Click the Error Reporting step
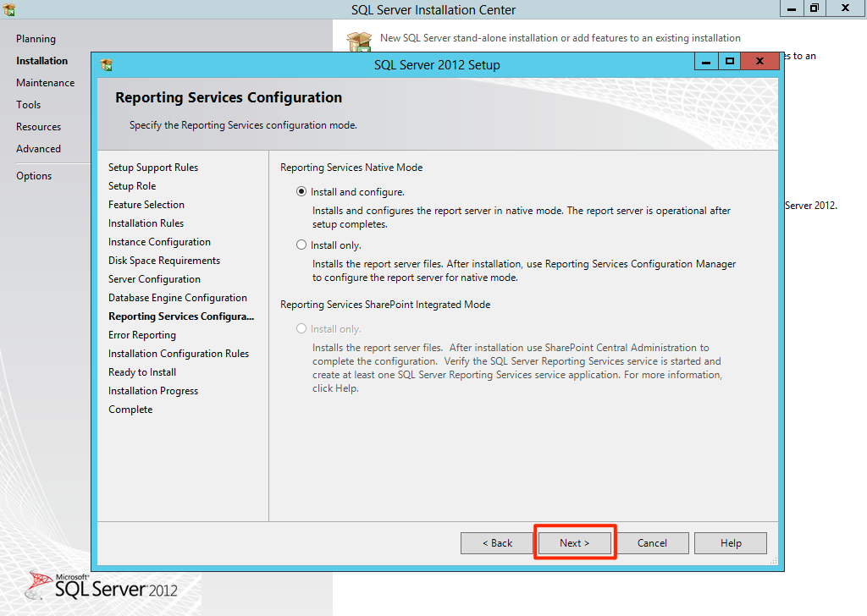The height and width of the screenshot is (616, 867). (142, 335)
